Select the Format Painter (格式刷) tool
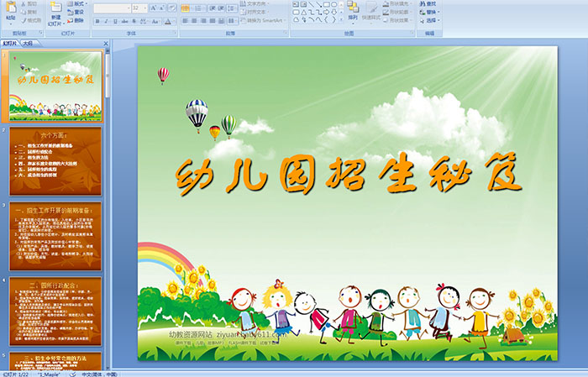Screen dimensions: 588x377 pos(31,20)
